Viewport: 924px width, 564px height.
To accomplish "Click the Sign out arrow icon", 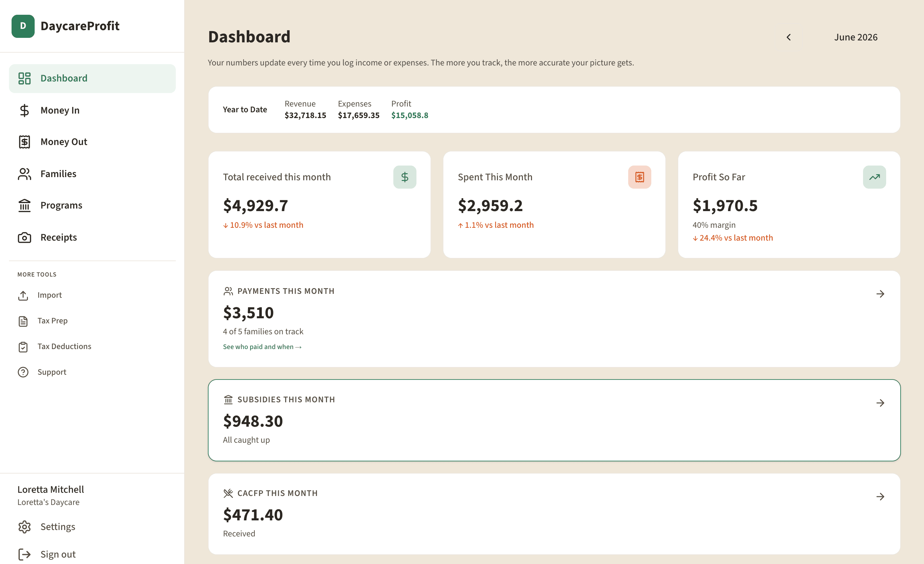I will click(24, 554).
